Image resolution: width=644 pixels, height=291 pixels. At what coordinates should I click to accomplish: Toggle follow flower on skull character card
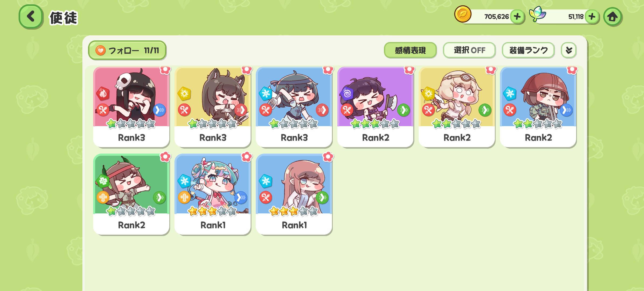click(x=165, y=70)
